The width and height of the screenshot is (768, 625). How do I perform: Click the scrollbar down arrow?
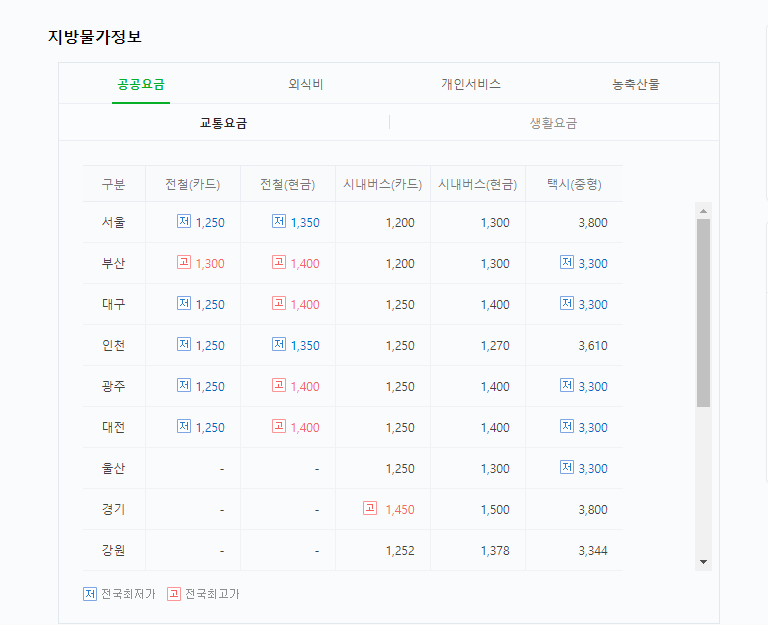pyautogui.click(x=703, y=562)
